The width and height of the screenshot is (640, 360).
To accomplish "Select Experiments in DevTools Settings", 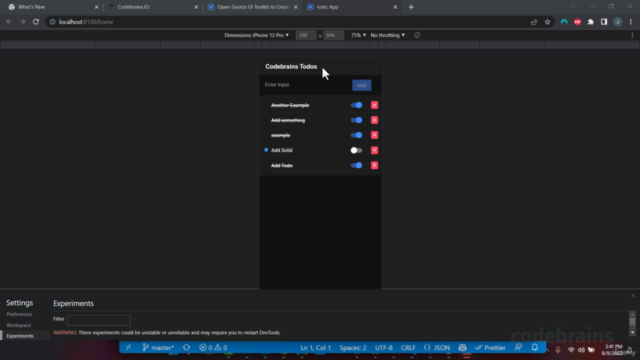I will coord(20,336).
